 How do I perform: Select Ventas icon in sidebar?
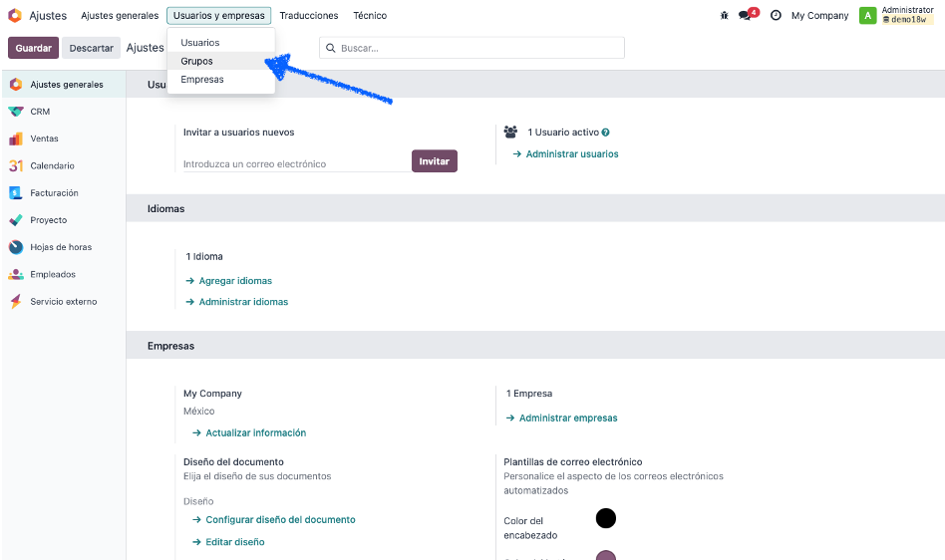(16, 139)
